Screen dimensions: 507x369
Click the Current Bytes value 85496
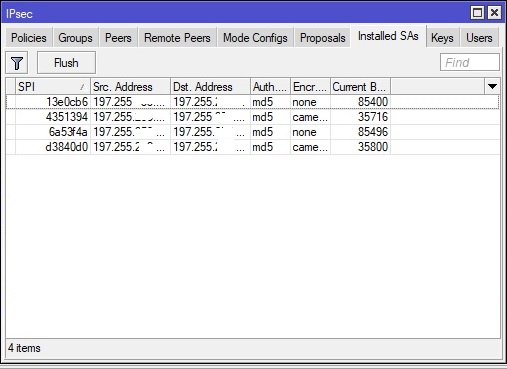[x=373, y=132]
